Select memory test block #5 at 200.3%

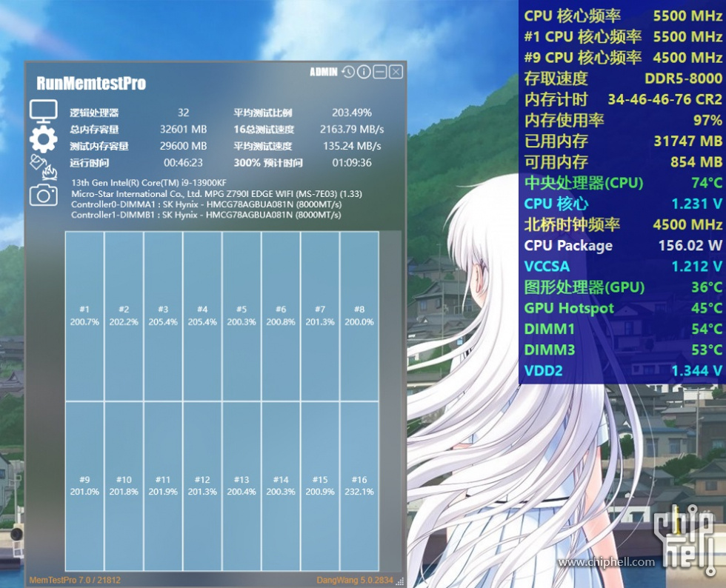pos(242,316)
